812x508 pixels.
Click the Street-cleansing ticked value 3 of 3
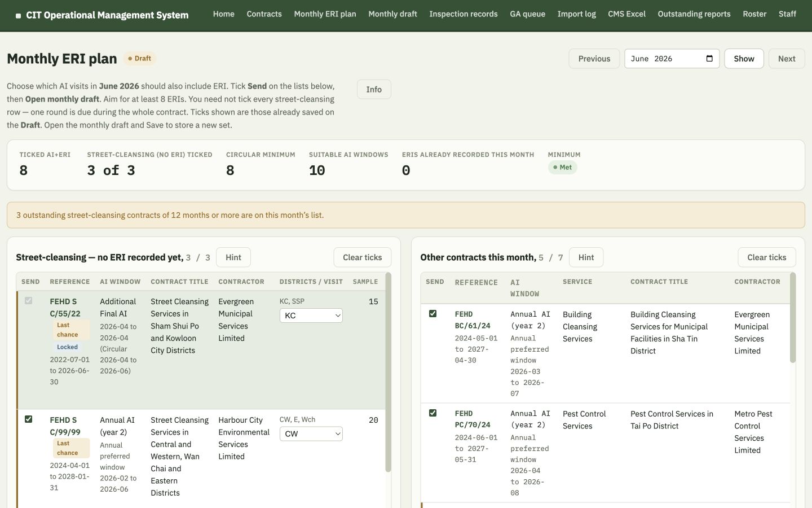tap(111, 170)
